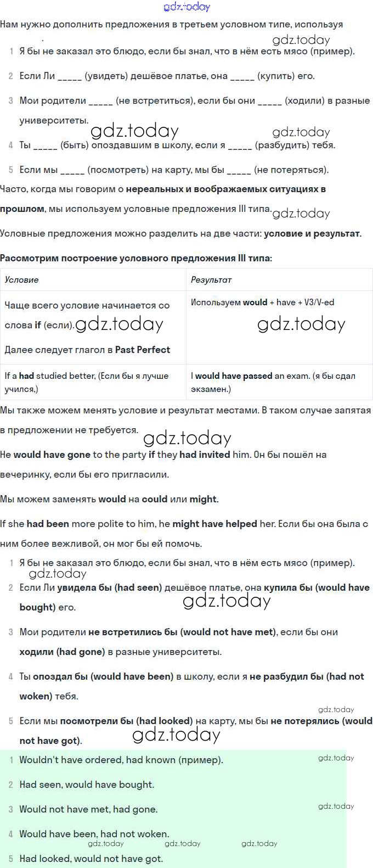373x868 pixels.
Task: Click the "Результат" table column header
Action: pyautogui.click(x=211, y=280)
